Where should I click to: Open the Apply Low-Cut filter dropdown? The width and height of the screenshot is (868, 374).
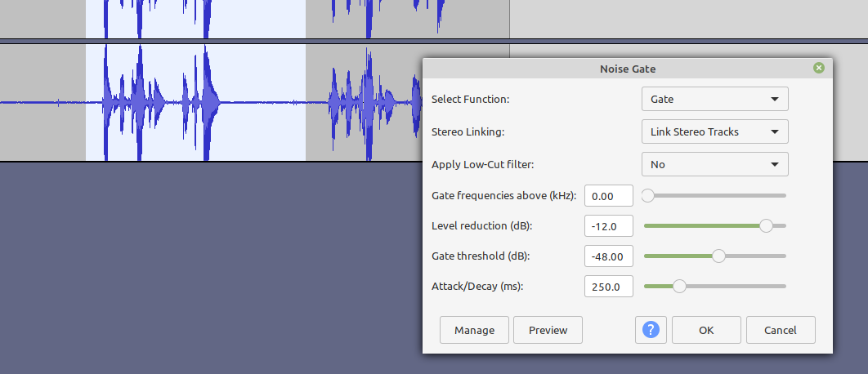click(714, 164)
